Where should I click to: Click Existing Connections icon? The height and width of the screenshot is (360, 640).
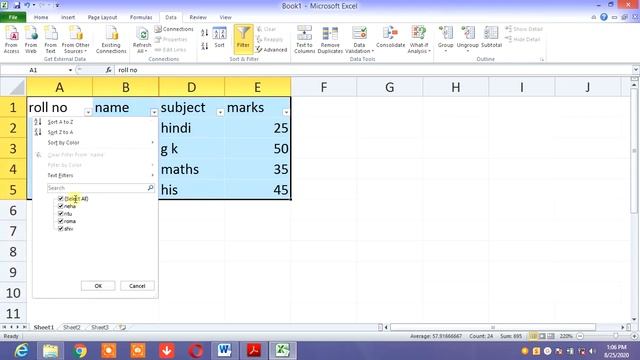point(111,39)
